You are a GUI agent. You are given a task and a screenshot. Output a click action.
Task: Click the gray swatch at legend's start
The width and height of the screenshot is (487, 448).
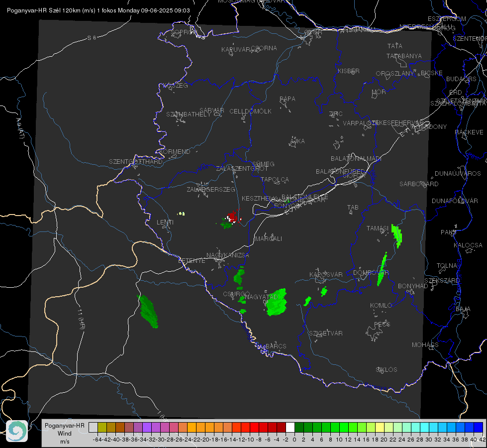[93, 427]
